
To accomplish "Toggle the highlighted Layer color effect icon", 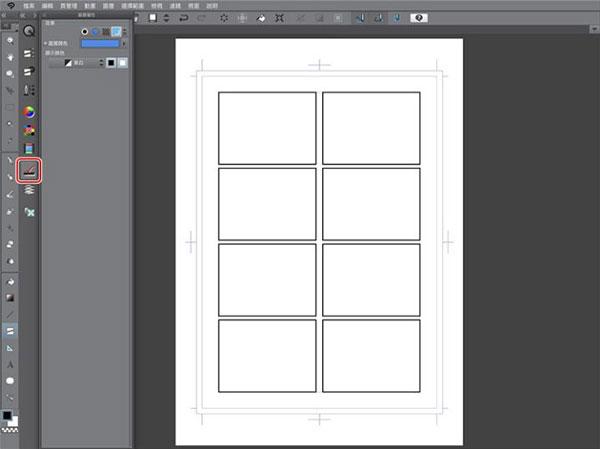I will (x=116, y=32).
